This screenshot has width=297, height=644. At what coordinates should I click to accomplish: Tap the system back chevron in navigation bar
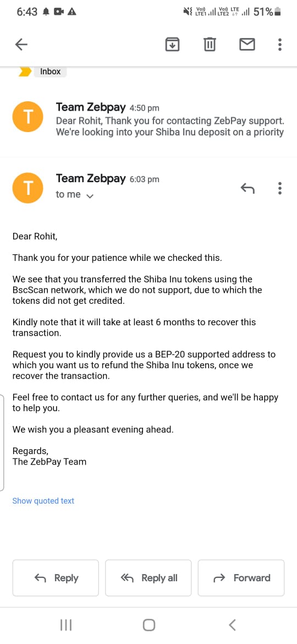tap(232, 625)
